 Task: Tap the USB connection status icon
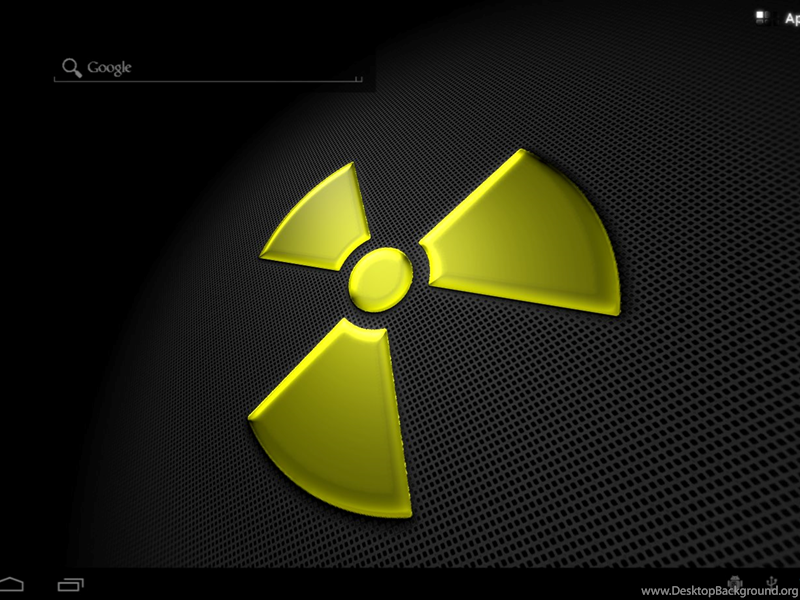772,581
